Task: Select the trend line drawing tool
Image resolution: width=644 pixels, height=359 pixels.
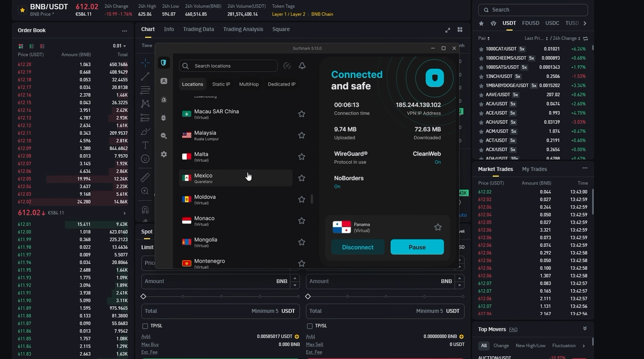Action: pyautogui.click(x=145, y=76)
